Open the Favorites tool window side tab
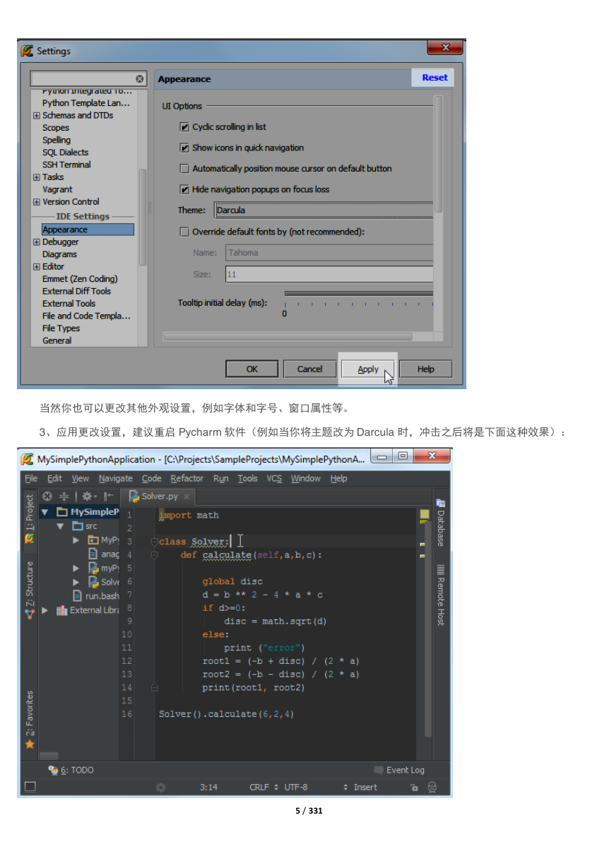614x868 pixels. click(30, 720)
